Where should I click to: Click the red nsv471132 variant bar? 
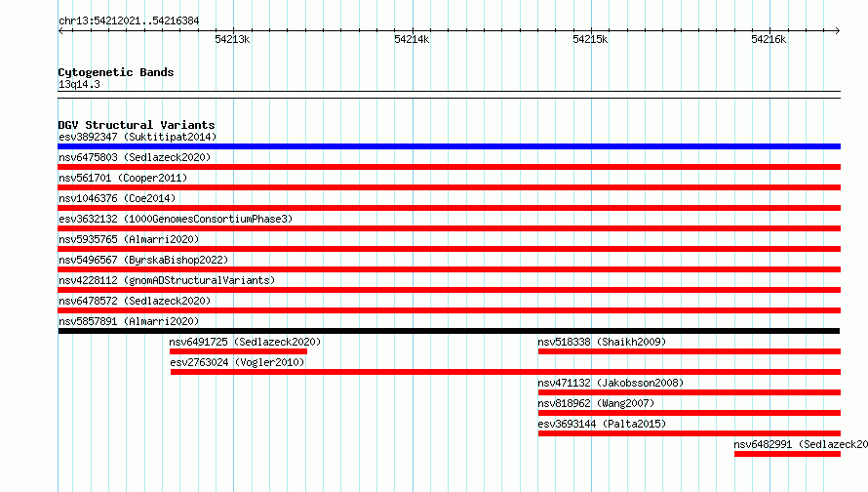click(x=690, y=392)
